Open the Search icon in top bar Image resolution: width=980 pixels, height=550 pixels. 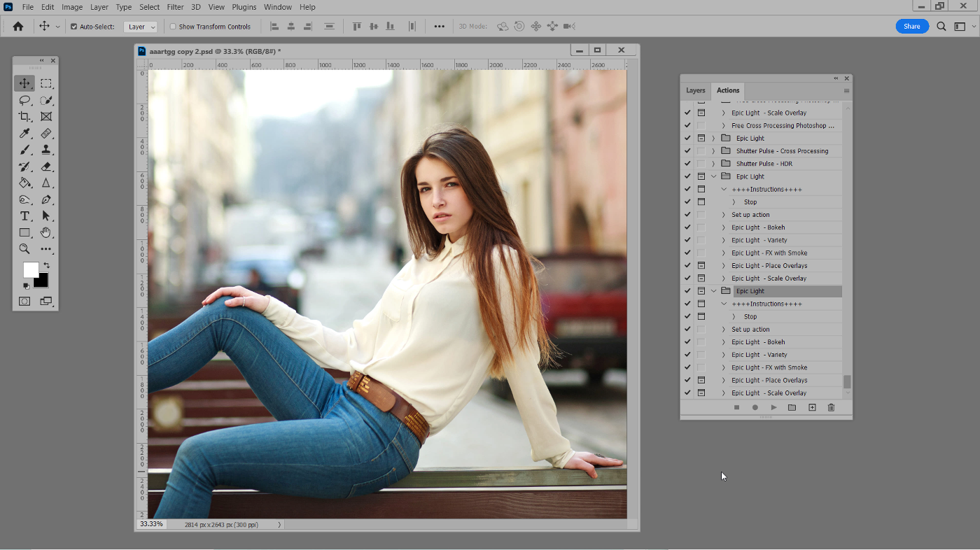coord(941,27)
